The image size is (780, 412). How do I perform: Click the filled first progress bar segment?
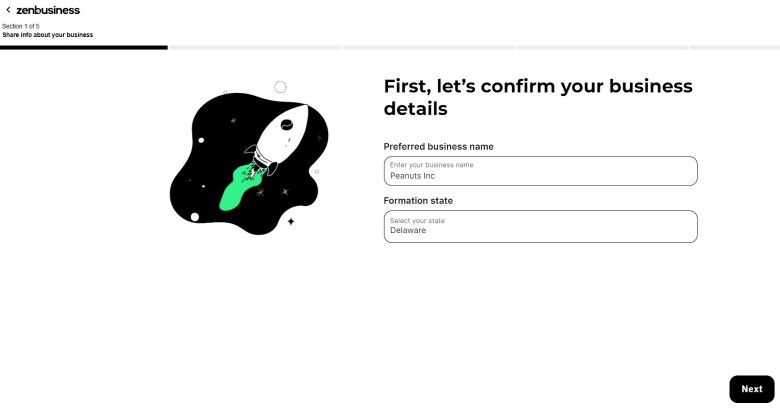[84, 48]
